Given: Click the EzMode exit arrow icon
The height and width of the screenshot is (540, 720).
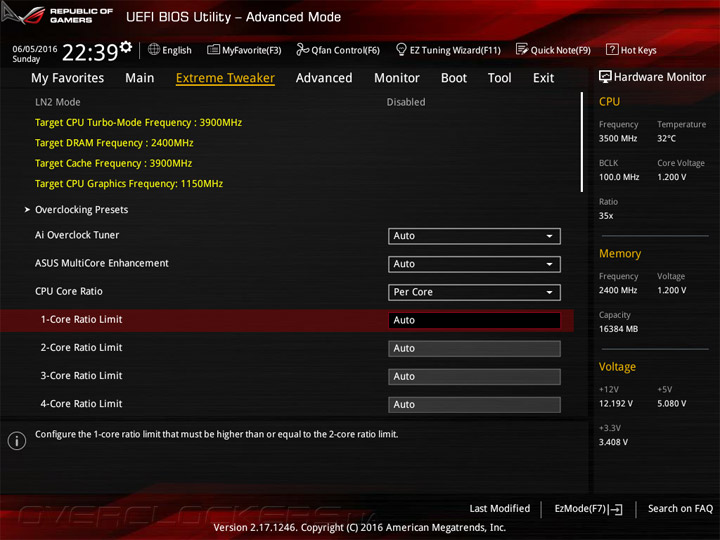Looking at the screenshot, I should pyautogui.click(x=615, y=509).
